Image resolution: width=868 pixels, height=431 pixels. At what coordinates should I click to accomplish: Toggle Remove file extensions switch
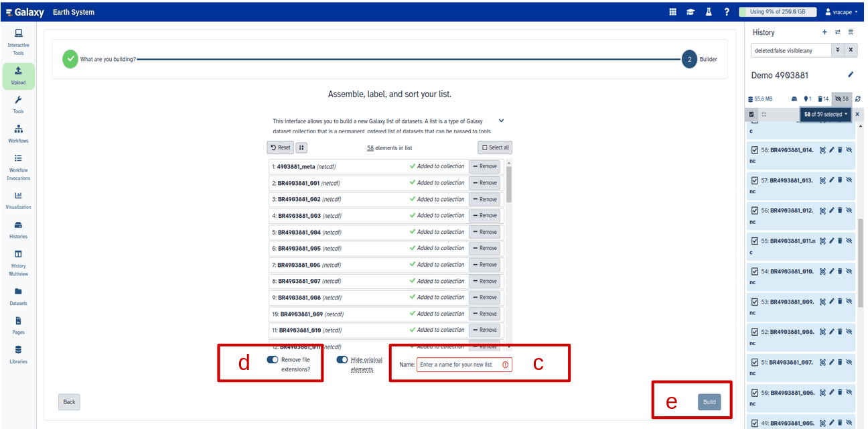pyautogui.click(x=273, y=360)
